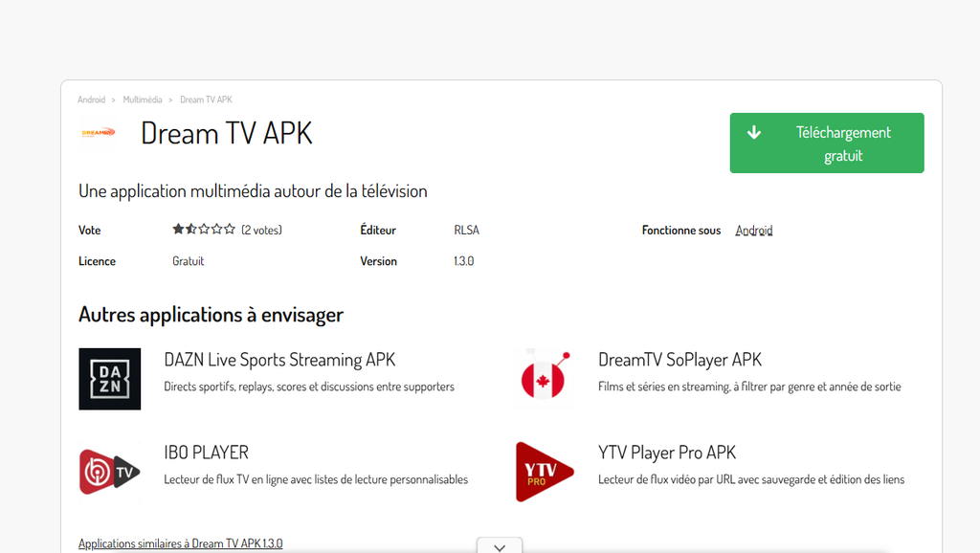
Task: Click the RLSA editor value
Action: [x=466, y=230]
